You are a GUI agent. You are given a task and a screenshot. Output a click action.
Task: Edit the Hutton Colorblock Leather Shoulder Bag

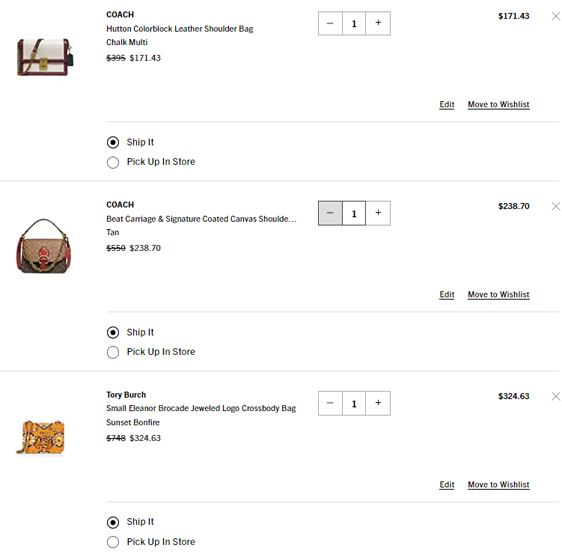[x=447, y=104]
